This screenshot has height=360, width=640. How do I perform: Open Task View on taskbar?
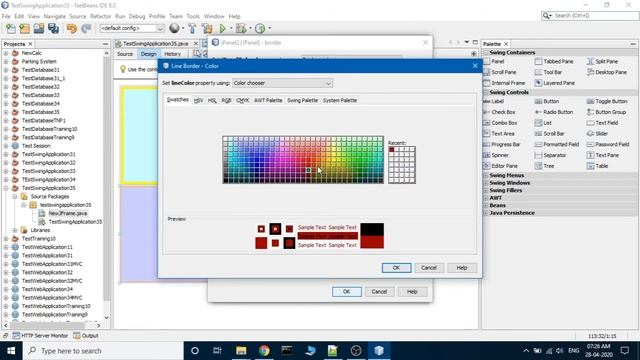[217, 351]
